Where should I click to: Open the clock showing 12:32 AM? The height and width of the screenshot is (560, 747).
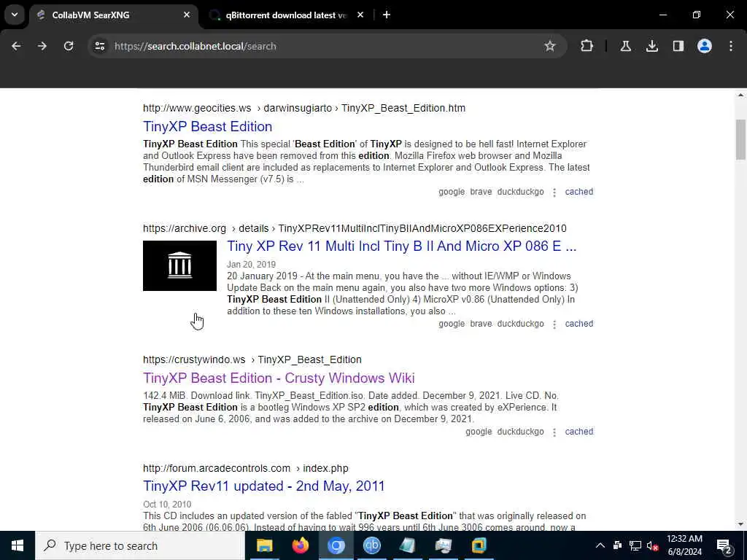click(684, 545)
